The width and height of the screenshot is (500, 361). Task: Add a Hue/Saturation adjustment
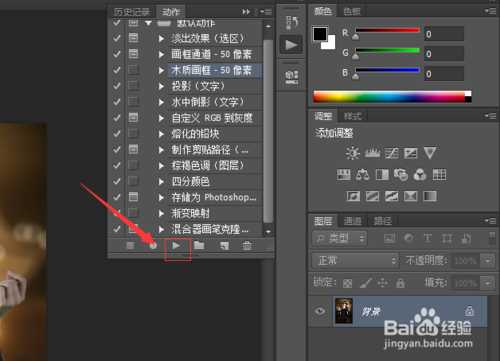tap(344, 174)
